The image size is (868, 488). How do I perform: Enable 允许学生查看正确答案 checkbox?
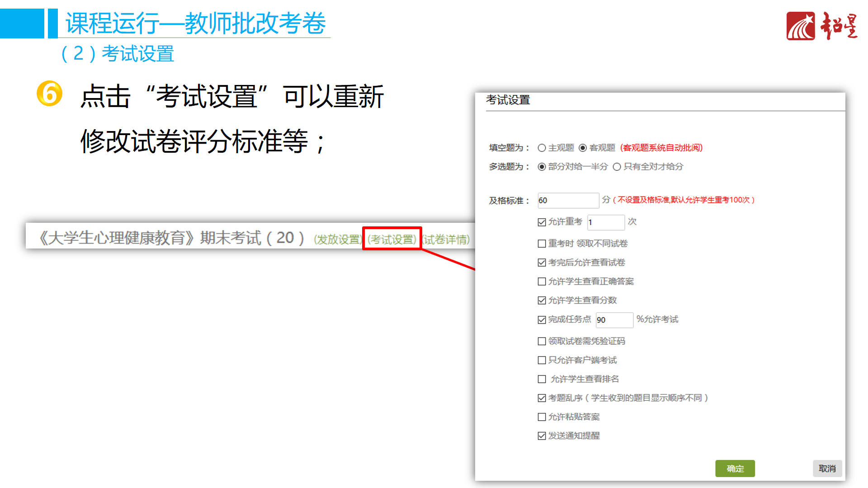(542, 282)
